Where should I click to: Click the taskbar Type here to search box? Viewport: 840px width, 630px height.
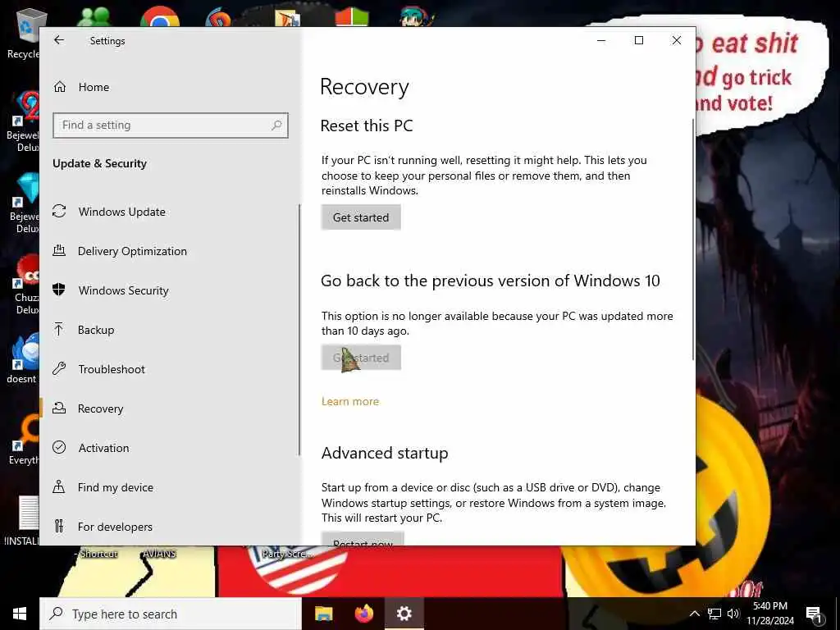click(171, 614)
